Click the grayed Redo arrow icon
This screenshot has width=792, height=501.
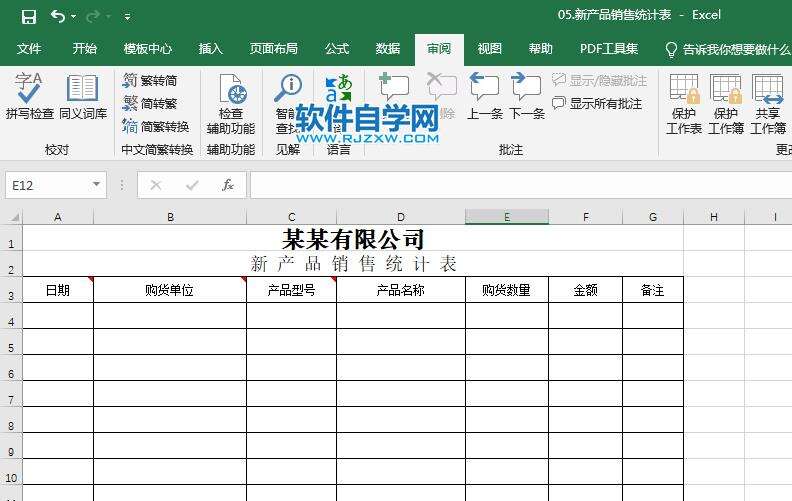click(92, 17)
